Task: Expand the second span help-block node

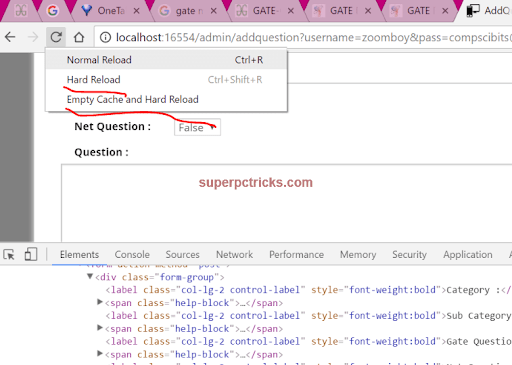Action: tap(99, 328)
